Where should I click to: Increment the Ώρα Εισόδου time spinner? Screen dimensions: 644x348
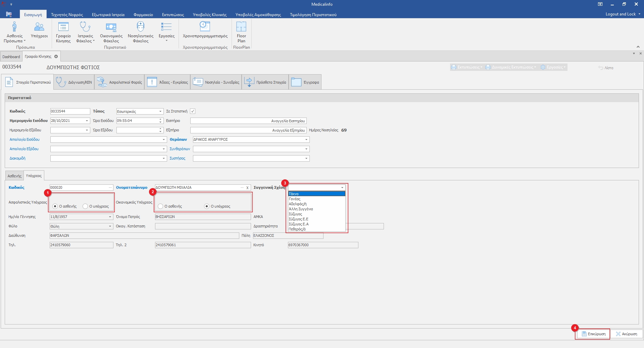160,119
